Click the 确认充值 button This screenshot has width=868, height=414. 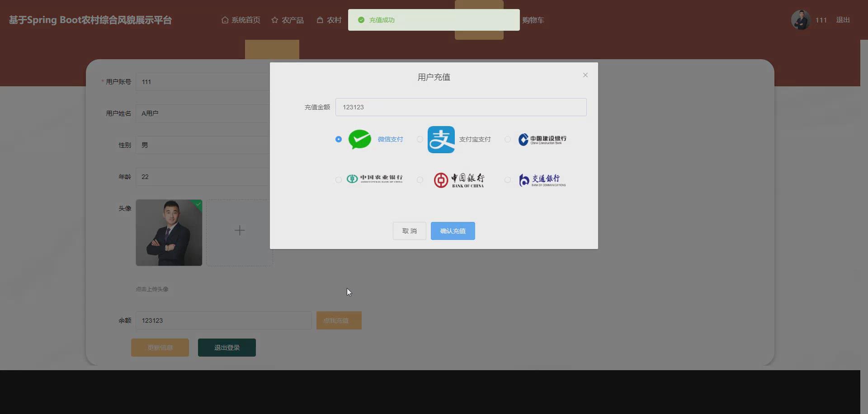[x=453, y=231]
